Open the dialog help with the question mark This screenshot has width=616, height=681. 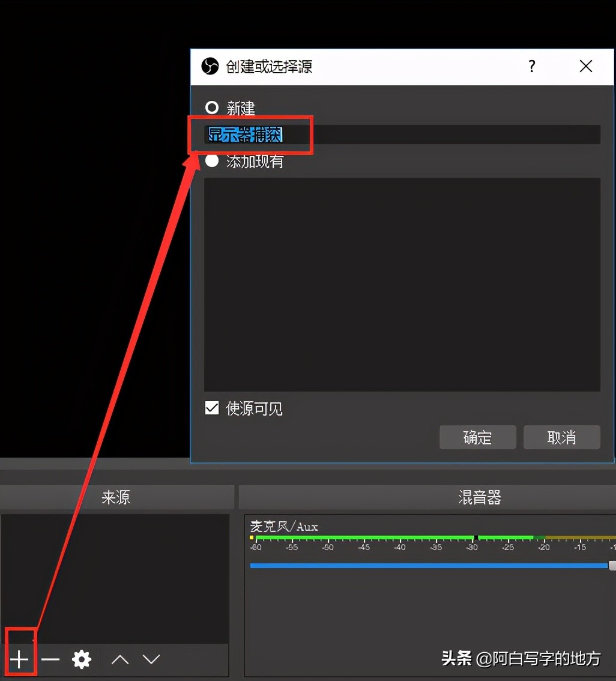tap(532, 67)
